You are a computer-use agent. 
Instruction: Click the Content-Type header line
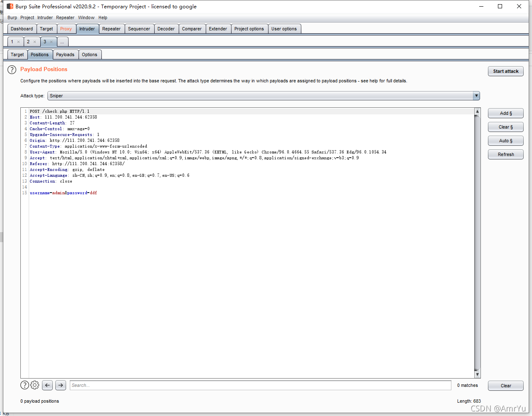point(88,146)
